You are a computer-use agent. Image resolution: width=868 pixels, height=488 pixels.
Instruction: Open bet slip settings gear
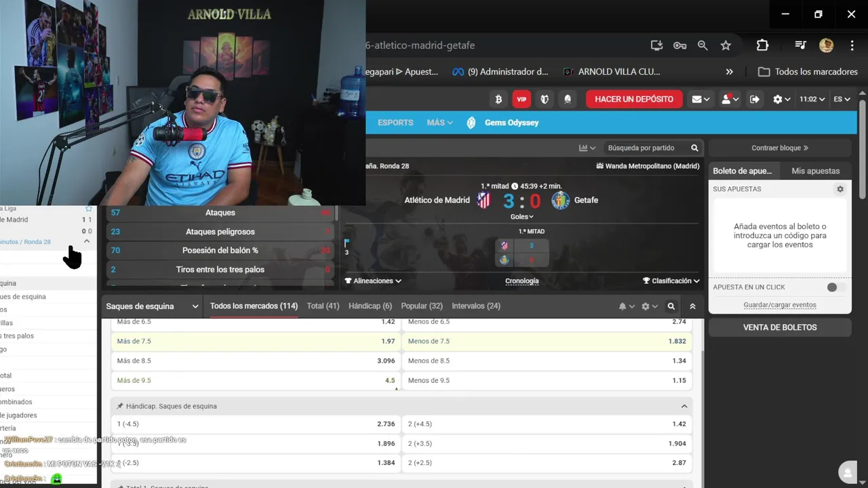(x=840, y=189)
